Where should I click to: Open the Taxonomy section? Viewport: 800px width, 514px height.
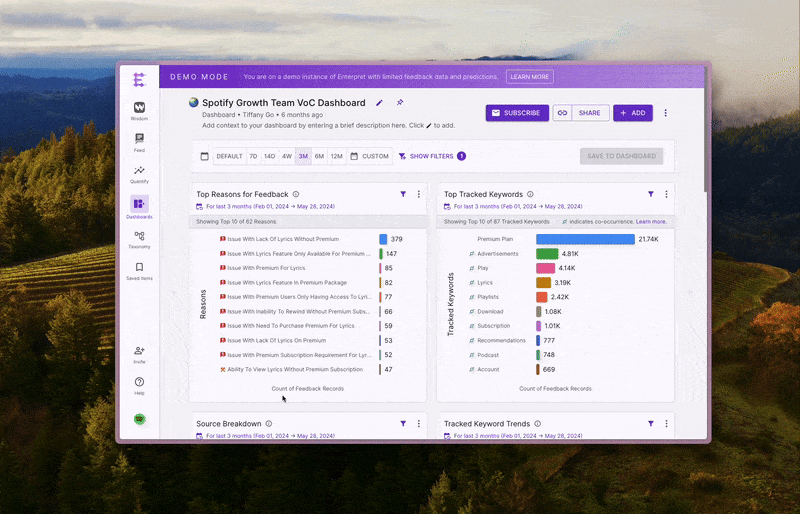(x=139, y=239)
